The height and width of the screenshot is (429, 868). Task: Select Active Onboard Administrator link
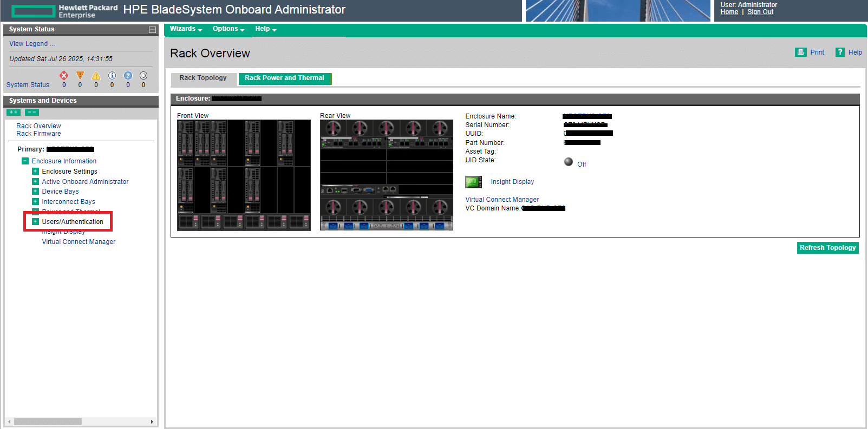(85, 182)
